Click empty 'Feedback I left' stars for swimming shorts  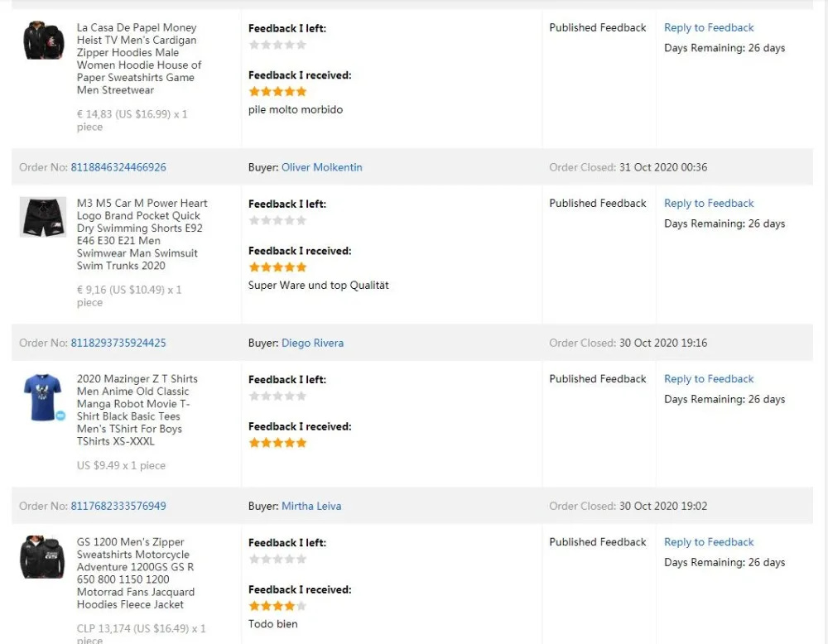277,220
